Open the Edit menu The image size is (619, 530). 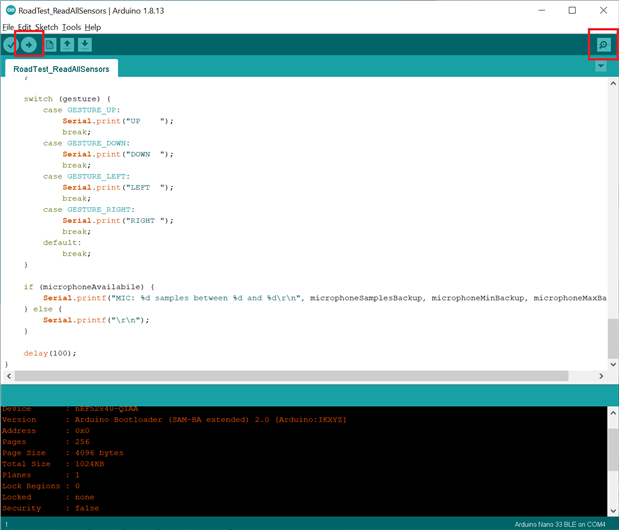pos(24,27)
